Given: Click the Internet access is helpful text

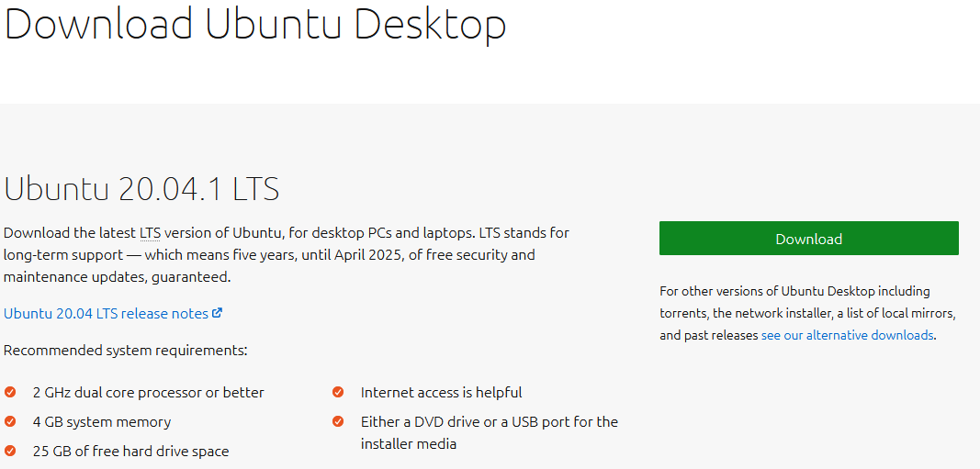Looking at the screenshot, I should pyautogui.click(x=441, y=393).
